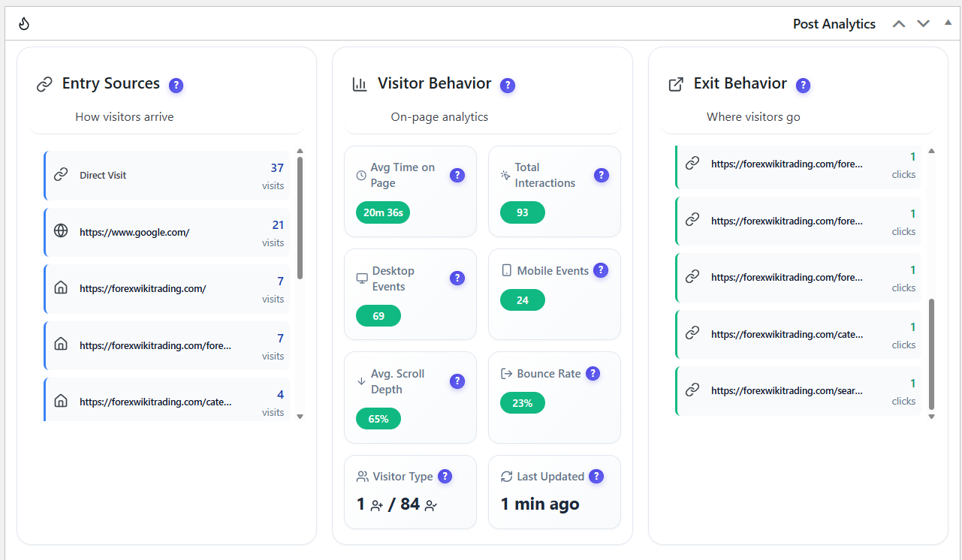The height and width of the screenshot is (560, 962).
Task: Click the external link icon beside Exit Behavior heading
Action: point(677,84)
